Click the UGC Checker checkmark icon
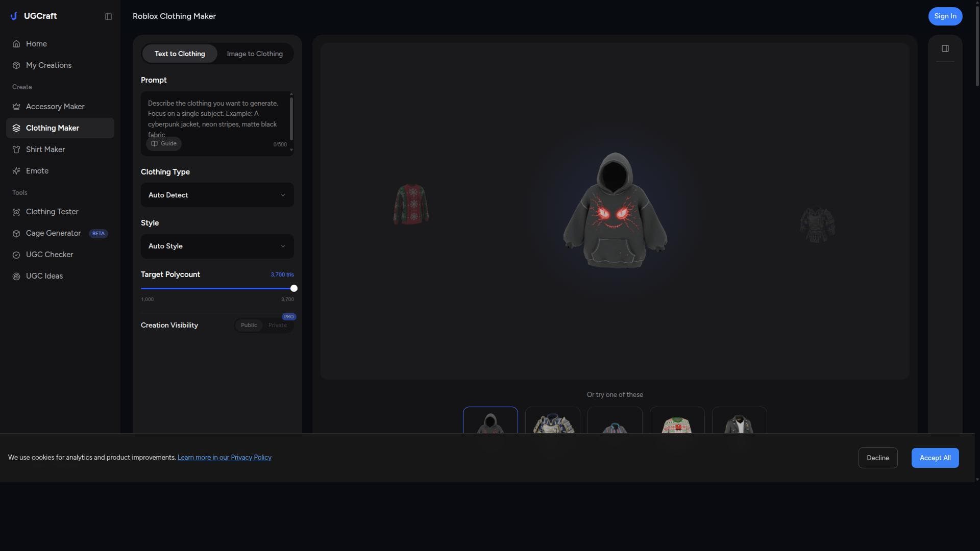Image resolution: width=980 pixels, height=551 pixels. pos(16,255)
